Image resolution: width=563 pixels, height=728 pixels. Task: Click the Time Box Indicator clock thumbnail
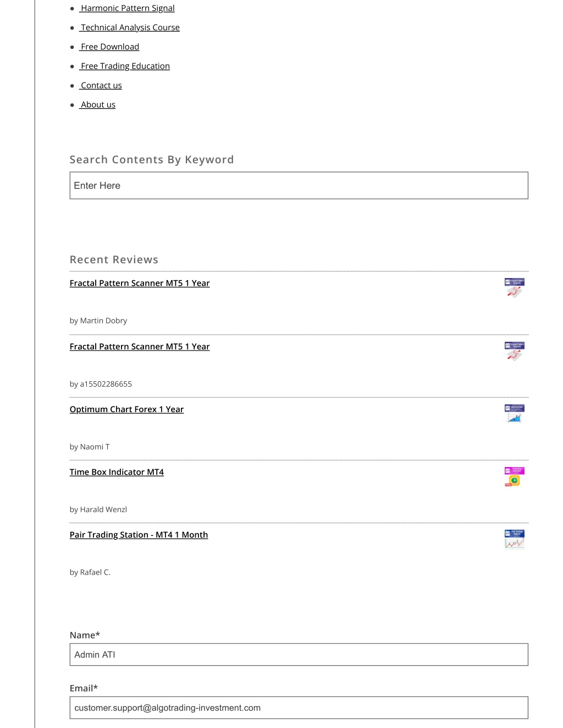click(515, 477)
